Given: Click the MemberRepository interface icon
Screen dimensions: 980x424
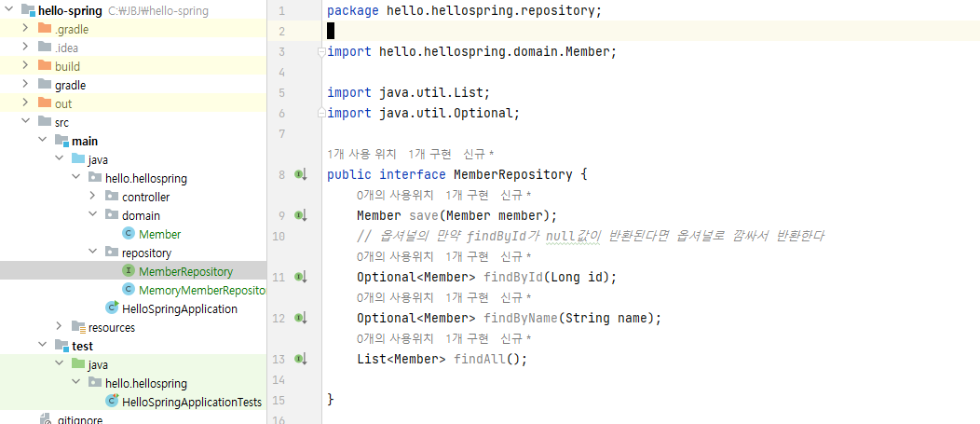Looking at the screenshot, I should click(x=129, y=271).
